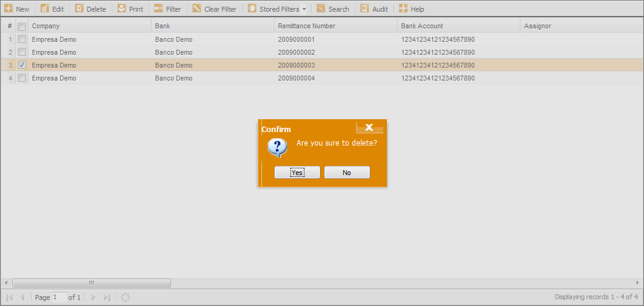Click the page number input field

(59, 297)
